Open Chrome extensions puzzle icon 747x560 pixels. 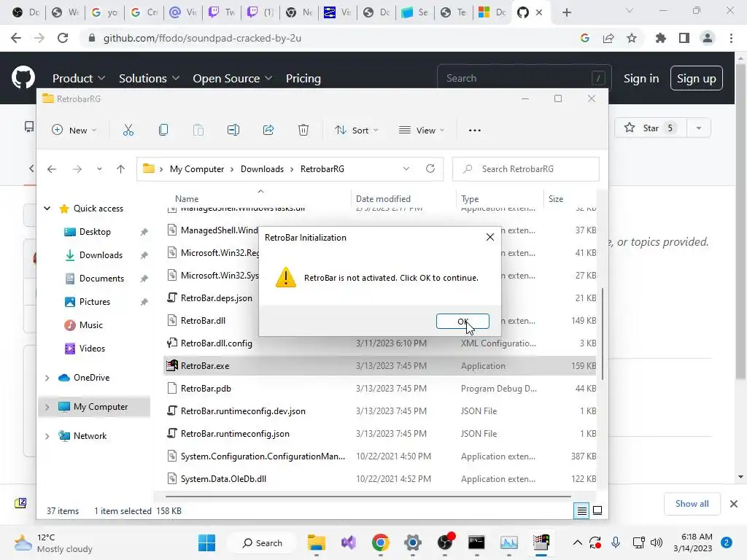point(660,38)
